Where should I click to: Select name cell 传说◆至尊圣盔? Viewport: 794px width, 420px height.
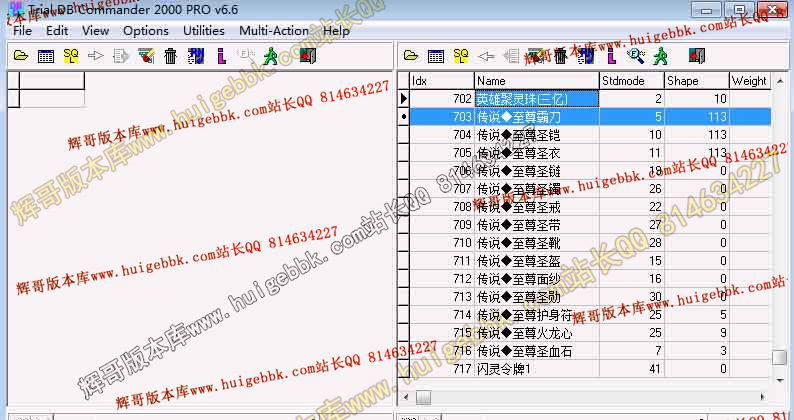[537, 261]
